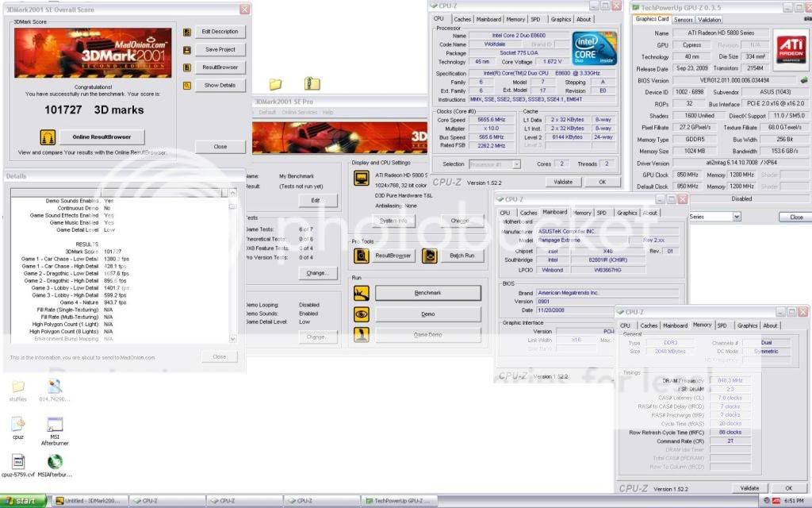Viewport: 812px width, 508px height.
Task: Click the Core Speed 5655.6 MHz value
Action: 491,120
